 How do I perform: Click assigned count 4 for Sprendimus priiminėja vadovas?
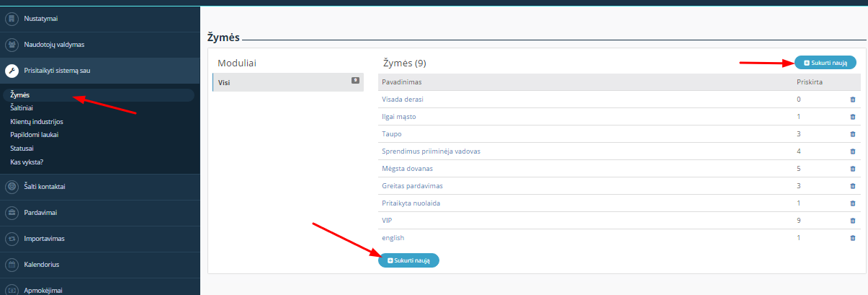coord(799,151)
